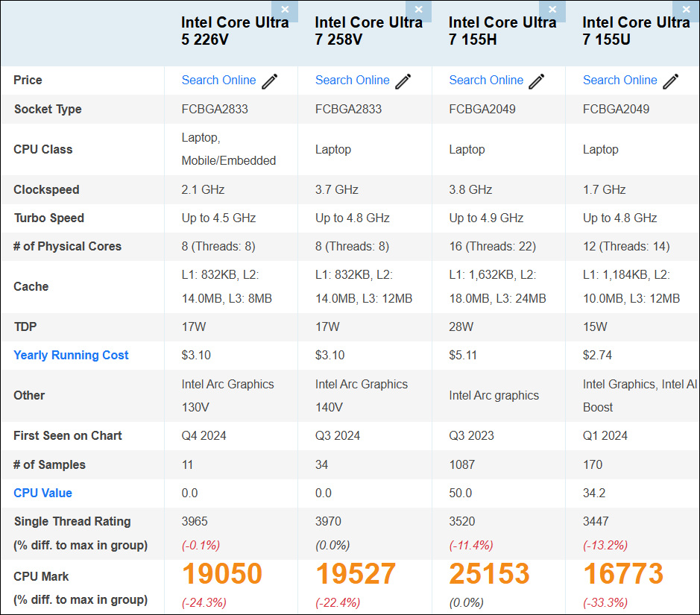Screen dimensions: 700x615
Task: Edit price pencil icon for Ultra 7 155H
Action: click(x=537, y=81)
